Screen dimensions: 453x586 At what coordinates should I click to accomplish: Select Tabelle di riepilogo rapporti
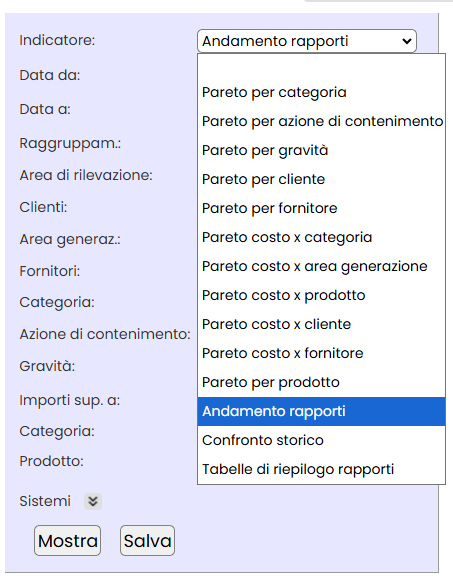pos(321,469)
